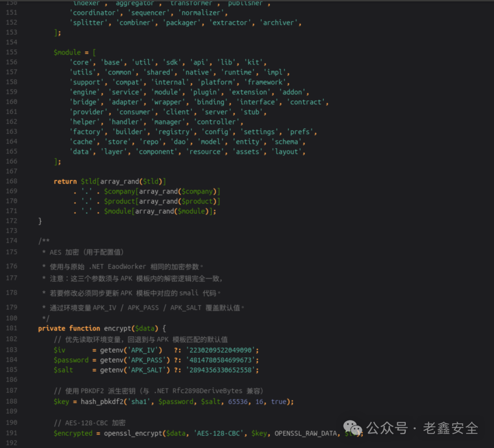Viewport: 494px width, 448px height.
Task: Click the 'AES 加密' comment line
Action: pos(83,252)
